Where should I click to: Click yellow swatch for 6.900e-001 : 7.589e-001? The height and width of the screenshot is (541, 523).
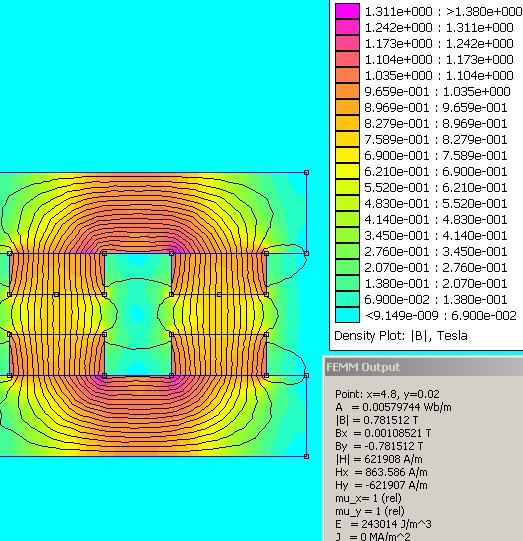tap(347, 155)
